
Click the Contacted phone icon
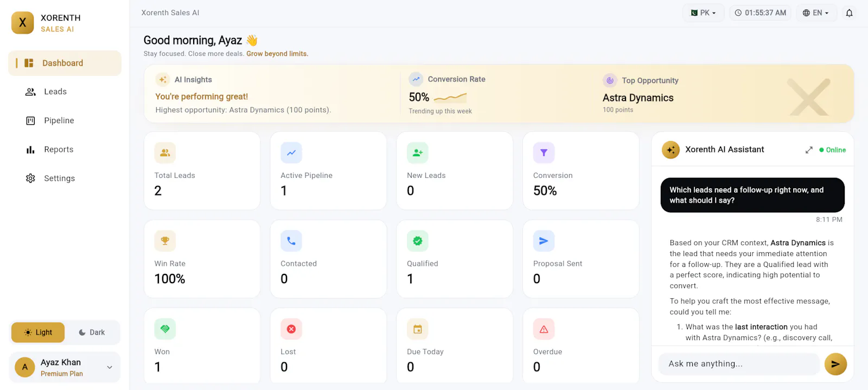(x=291, y=241)
